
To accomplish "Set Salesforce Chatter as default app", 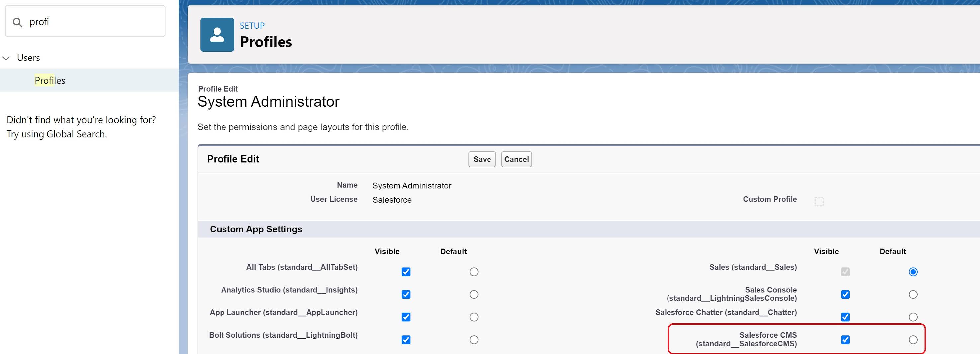I will click(x=913, y=317).
